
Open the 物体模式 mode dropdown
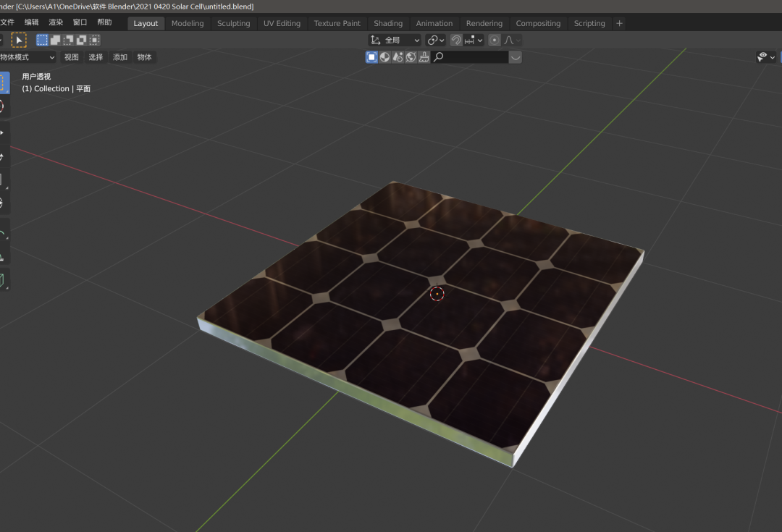point(28,57)
